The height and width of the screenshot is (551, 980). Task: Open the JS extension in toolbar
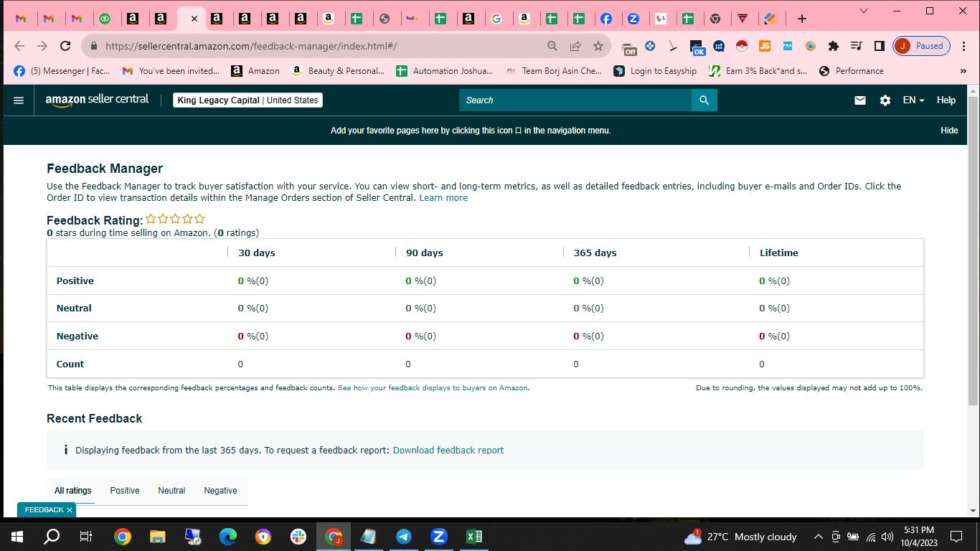pos(765,46)
